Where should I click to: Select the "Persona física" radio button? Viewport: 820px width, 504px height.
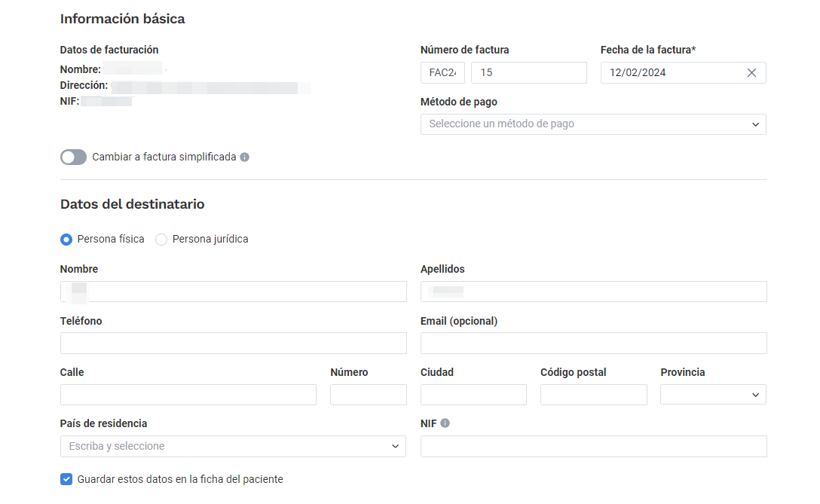tap(66, 239)
